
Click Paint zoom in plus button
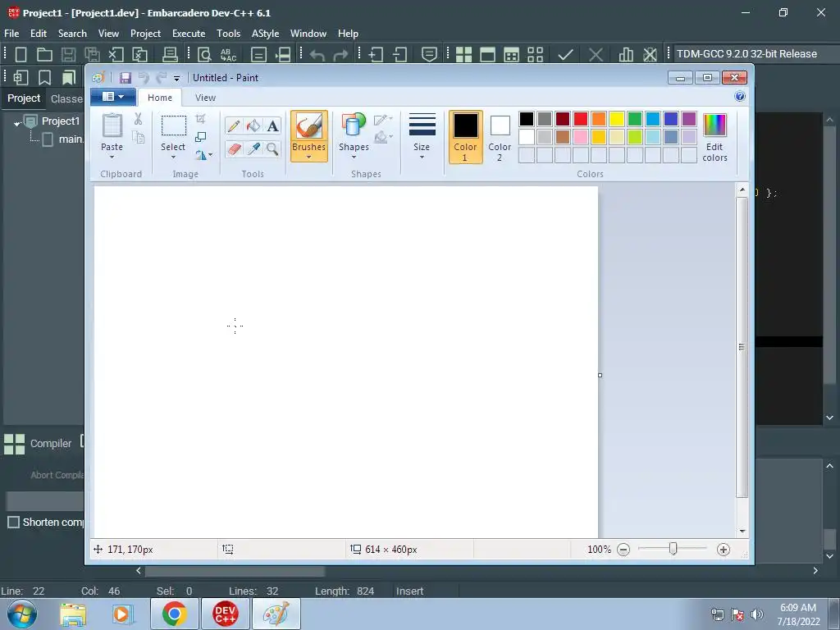coord(724,549)
